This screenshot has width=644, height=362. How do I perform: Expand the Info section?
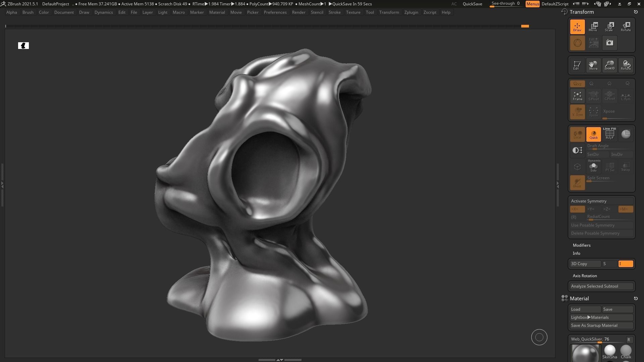pyautogui.click(x=576, y=253)
